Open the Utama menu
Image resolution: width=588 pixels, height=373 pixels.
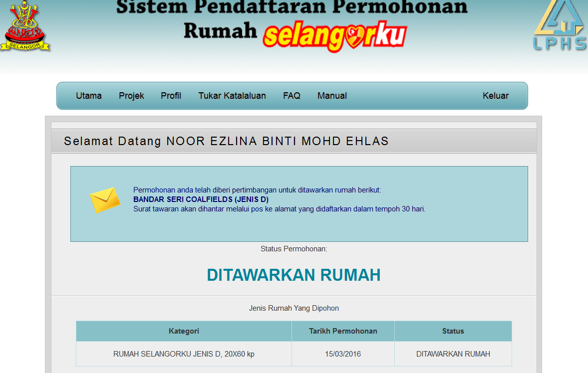pyautogui.click(x=88, y=96)
